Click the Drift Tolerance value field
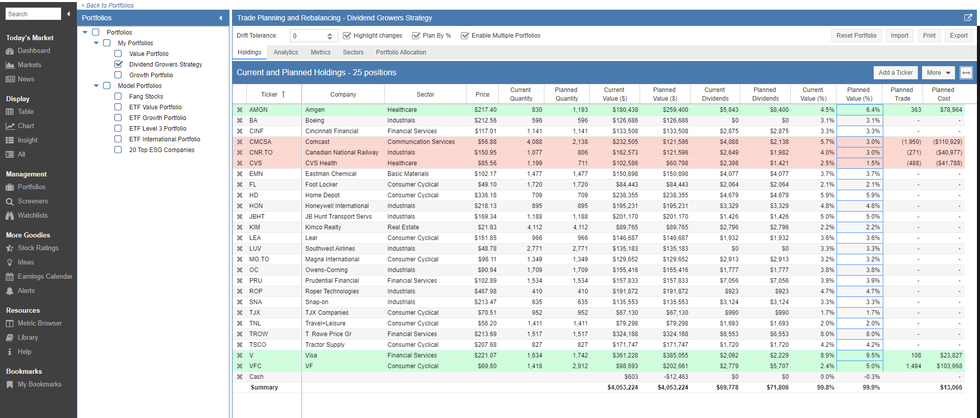The image size is (980, 418). pos(308,36)
